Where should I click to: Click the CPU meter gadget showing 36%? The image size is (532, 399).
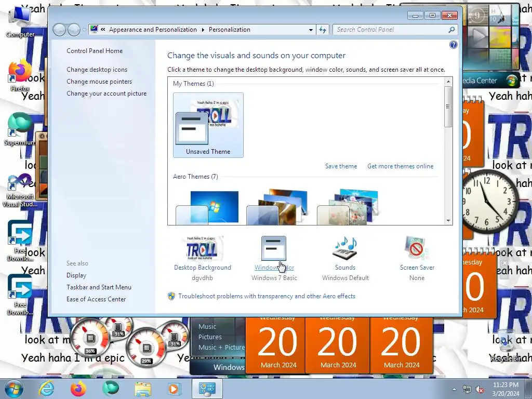point(90,337)
